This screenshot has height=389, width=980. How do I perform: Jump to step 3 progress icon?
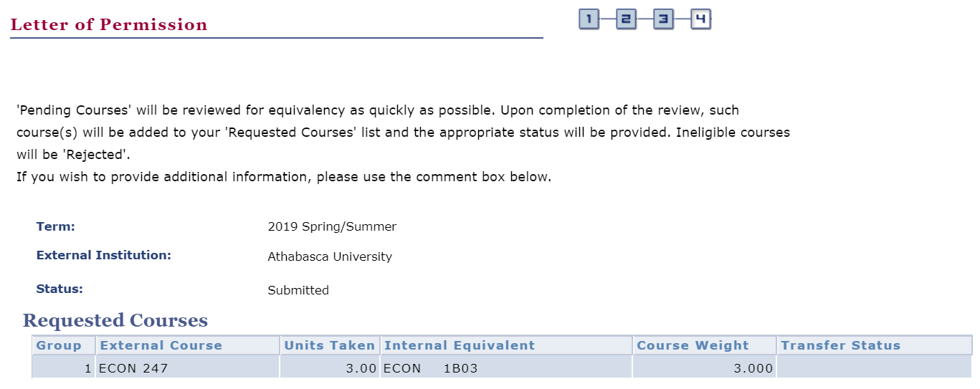coord(663,20)
